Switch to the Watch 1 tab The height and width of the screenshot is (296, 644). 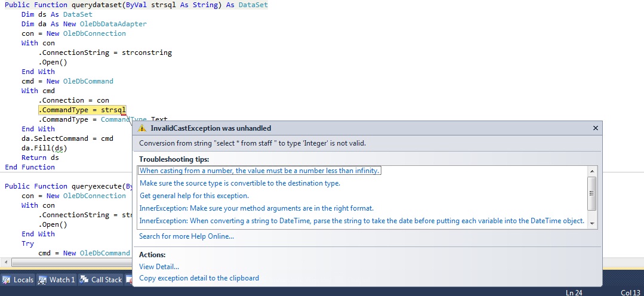pyautogui.click(x=56, y=280)
